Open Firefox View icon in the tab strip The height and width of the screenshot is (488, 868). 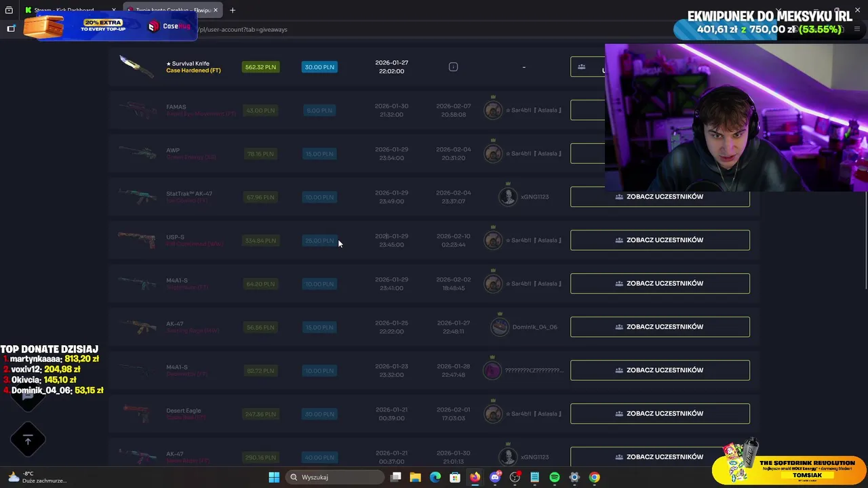pos(9,10)
